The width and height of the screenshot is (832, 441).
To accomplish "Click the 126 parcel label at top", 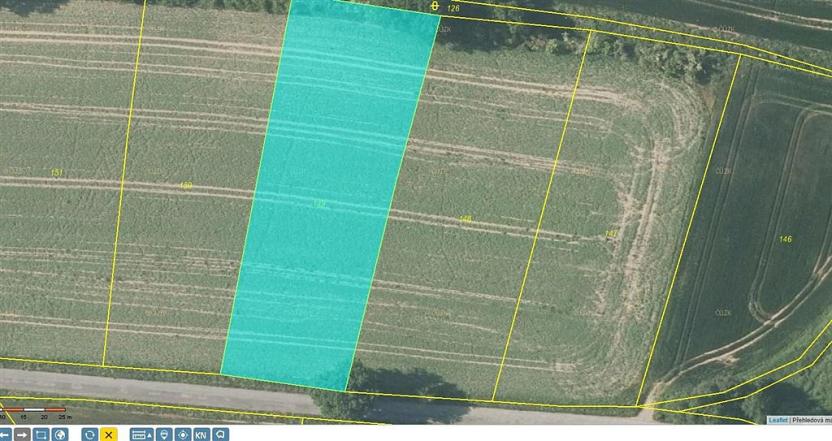I will pyautogui.click(x=453, y=8).
